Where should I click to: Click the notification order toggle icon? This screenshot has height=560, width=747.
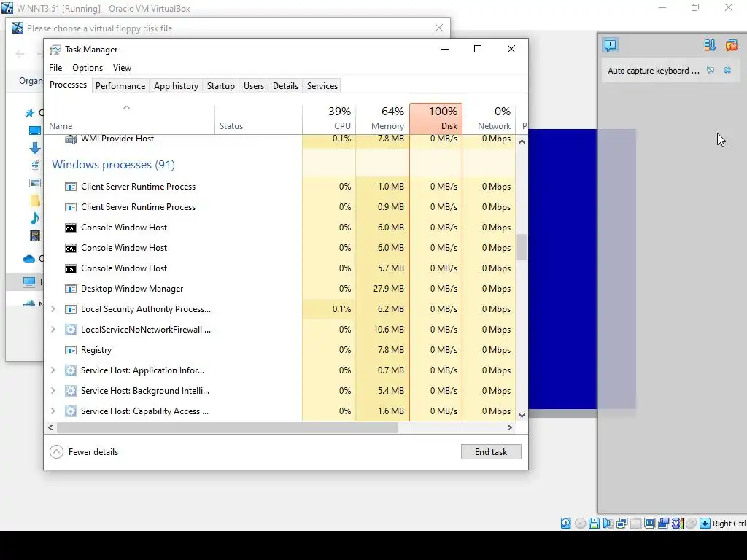click(x=710, y=45)
